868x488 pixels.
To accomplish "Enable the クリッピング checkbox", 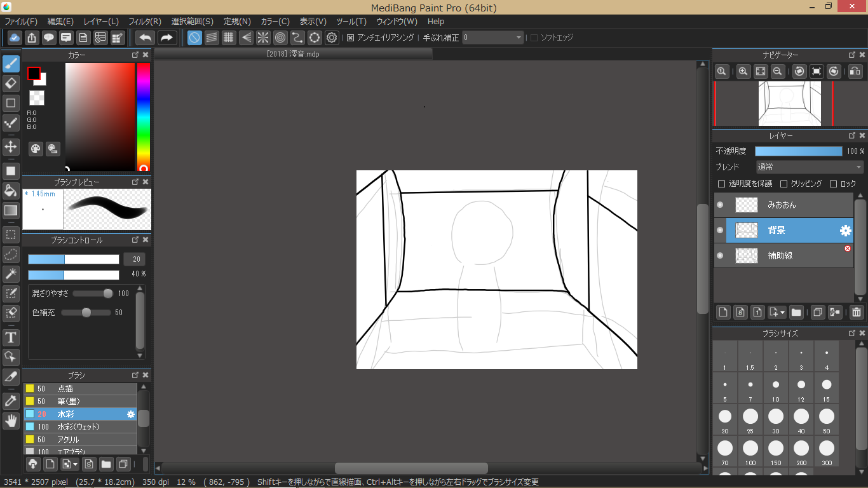I will (x=783, y=184).
